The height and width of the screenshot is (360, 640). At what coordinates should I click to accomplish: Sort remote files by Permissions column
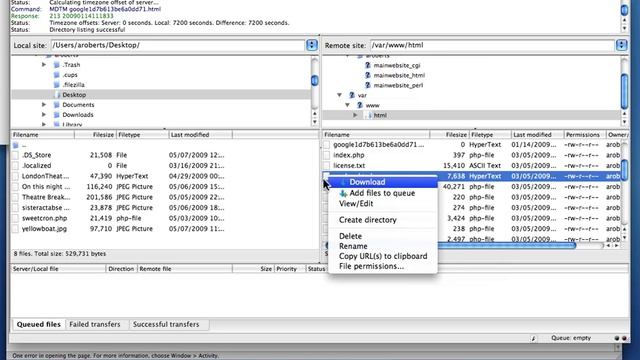pos(584,135)
